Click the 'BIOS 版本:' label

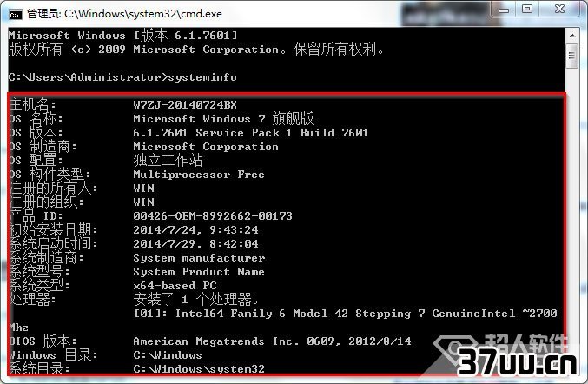(43, 341)
